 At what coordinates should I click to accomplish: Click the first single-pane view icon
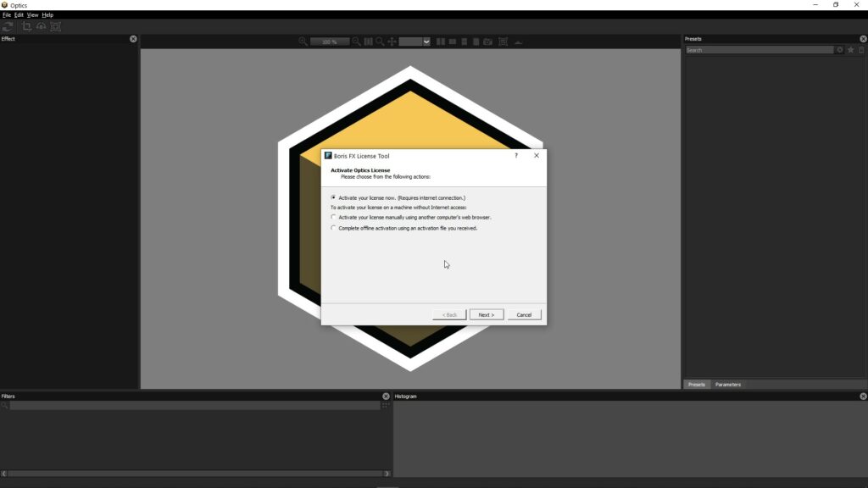465,42
